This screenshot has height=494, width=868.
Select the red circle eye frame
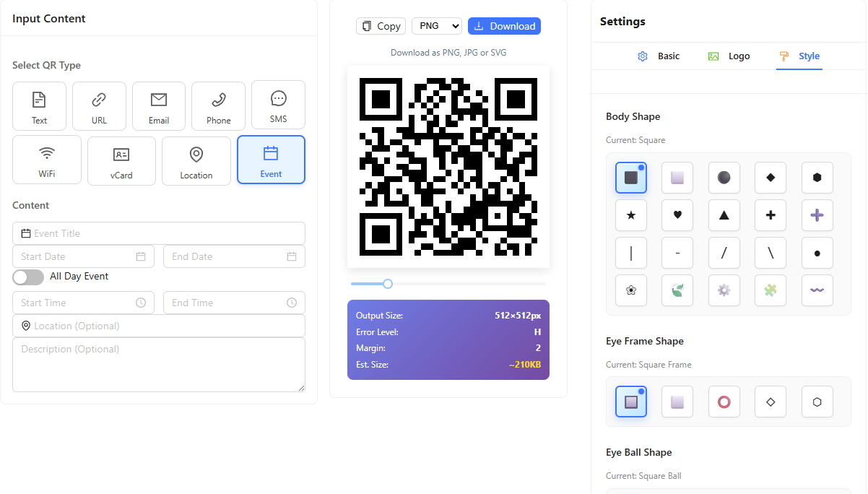point(724,402)
